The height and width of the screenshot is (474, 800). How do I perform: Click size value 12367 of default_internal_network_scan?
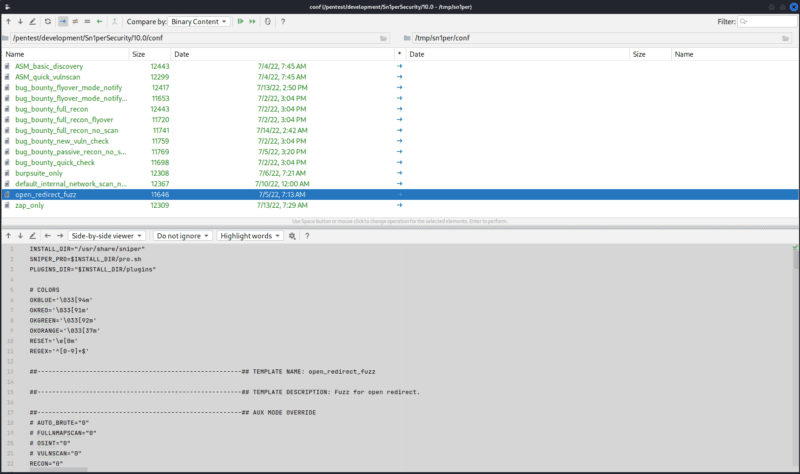160,184
